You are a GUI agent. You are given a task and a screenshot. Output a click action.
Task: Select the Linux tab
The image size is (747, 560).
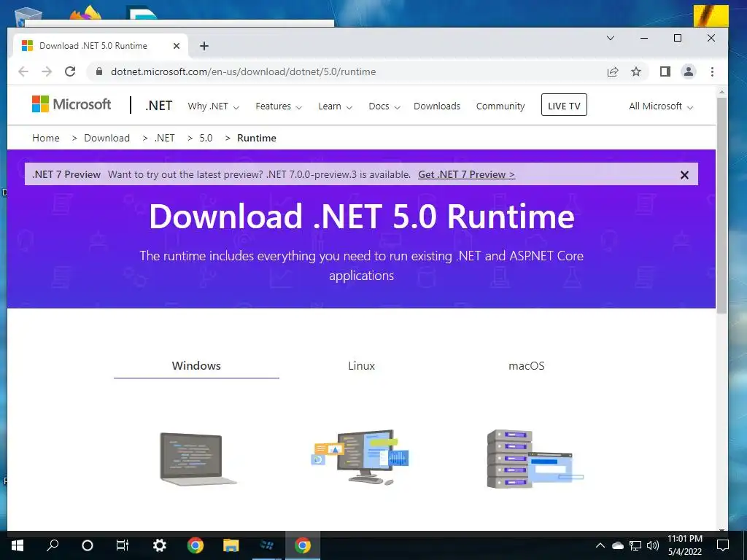click(361, 366)
